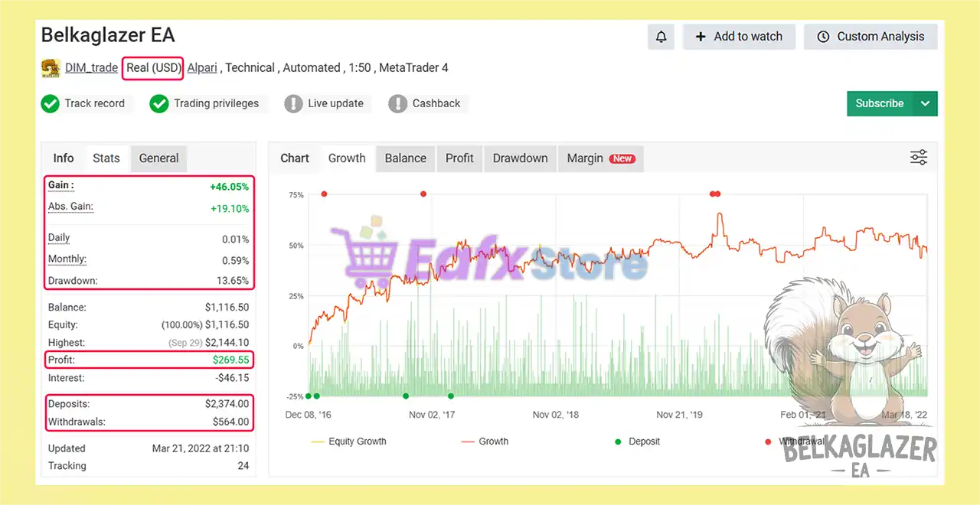Open the Margin chart tab
The width and height of the screenshot is (980, 505).
pos(600,158)
